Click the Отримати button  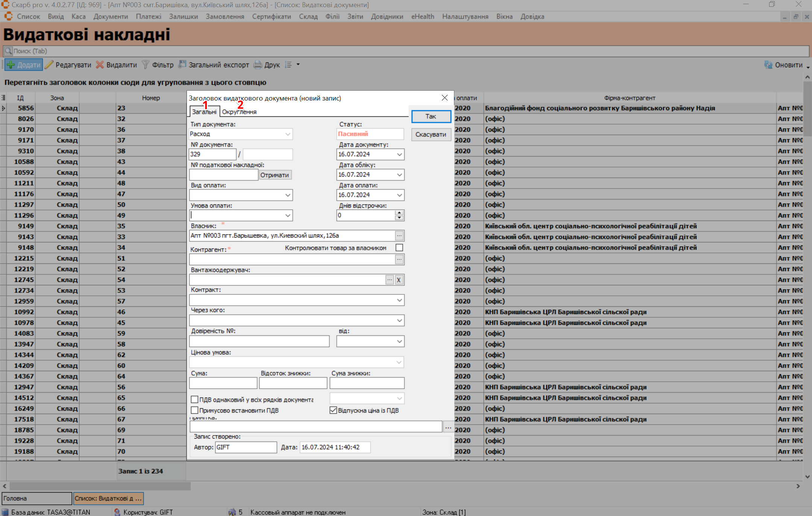(x=275, y=175)
